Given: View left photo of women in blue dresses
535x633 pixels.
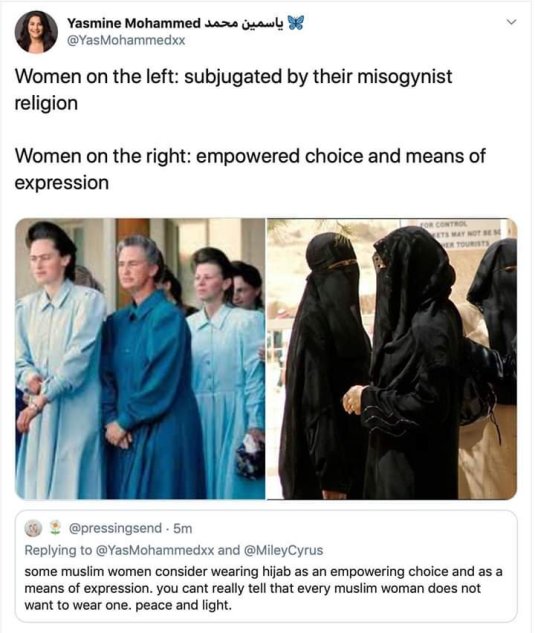Looking at the screenshot, I should (x=141, y=359).
